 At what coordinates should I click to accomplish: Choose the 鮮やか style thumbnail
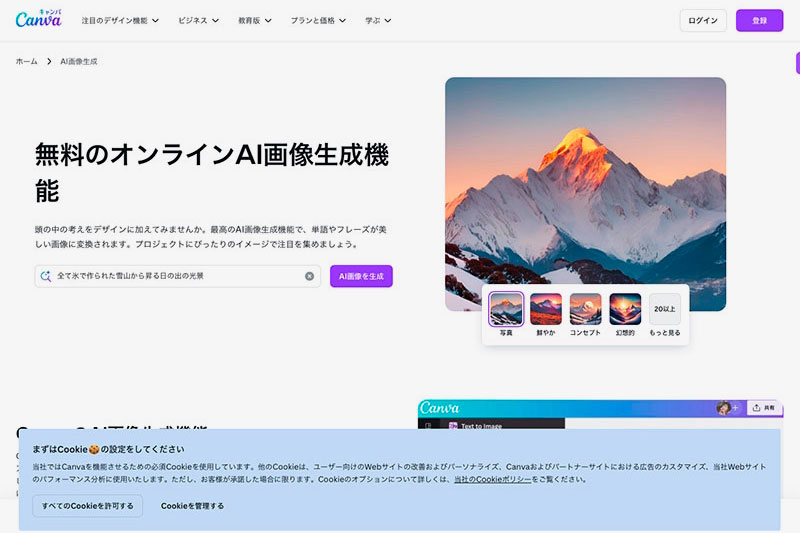coord(546,309)
